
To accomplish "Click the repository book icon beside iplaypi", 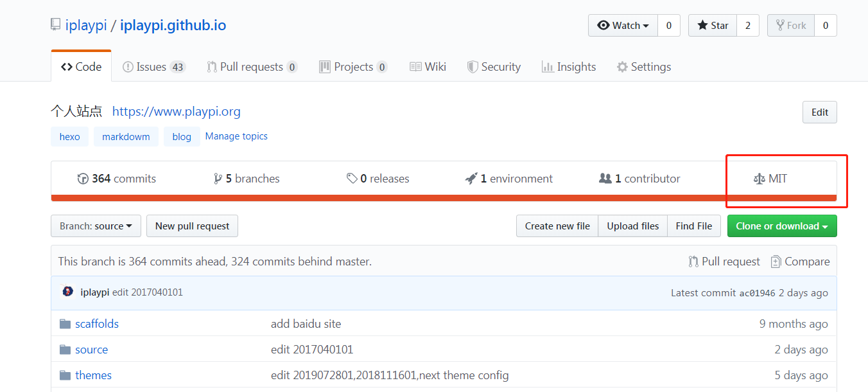I will click(x=56, y=26).
